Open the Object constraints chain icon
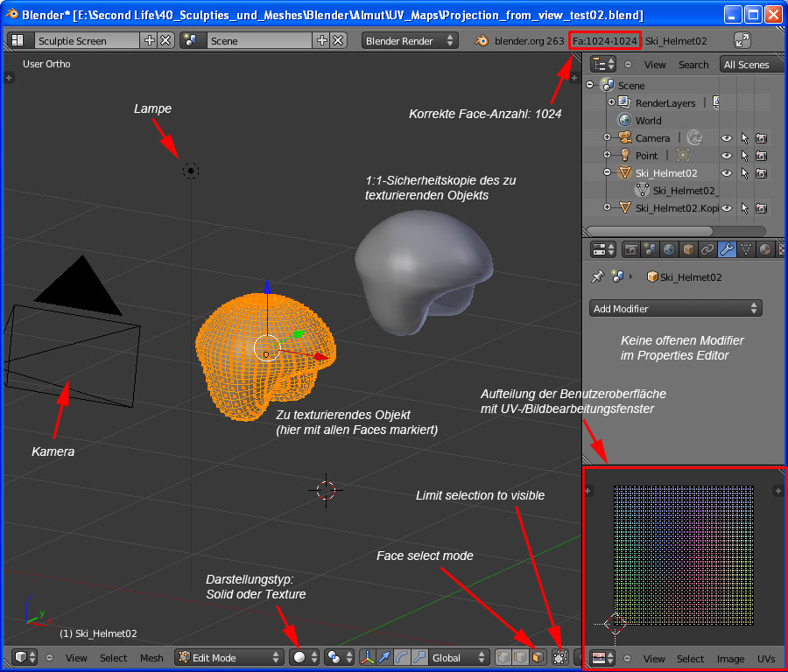The width and height of the screenshot is (788, 672). point(707,249)
